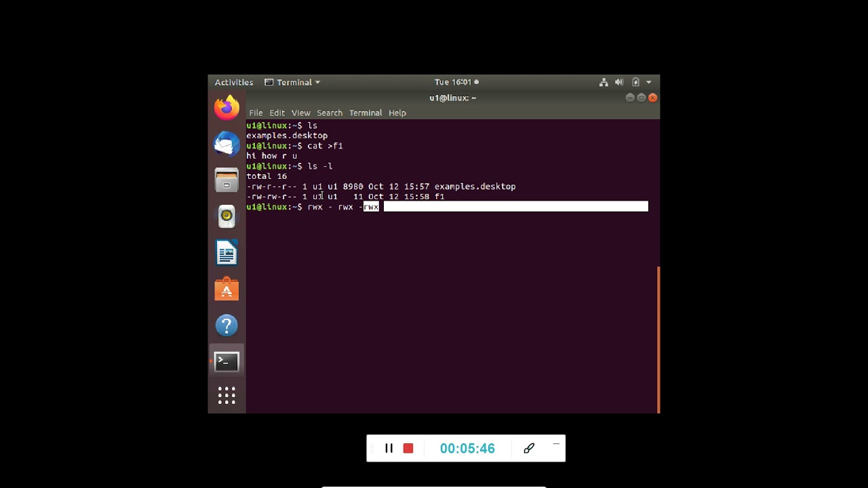This screenshot has width=868, height=488.
Task: Open the Activities overview
Action: coord(234,82)
